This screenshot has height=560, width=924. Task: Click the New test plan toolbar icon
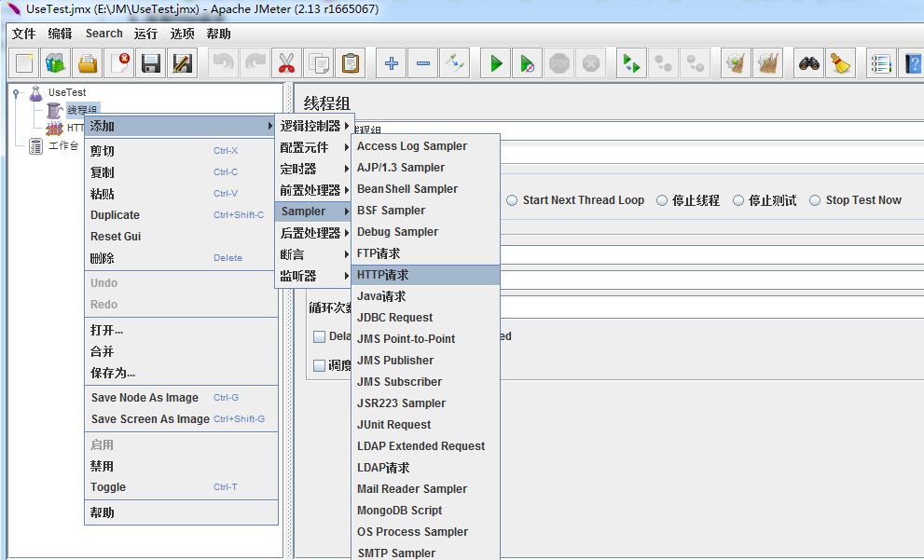click(24, 63)
